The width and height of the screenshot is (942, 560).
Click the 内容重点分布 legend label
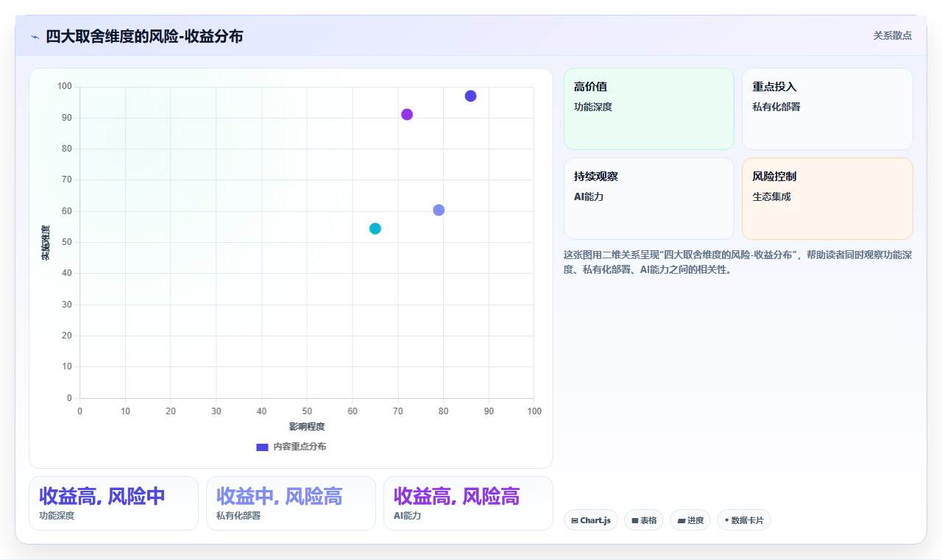coord(300,447)
